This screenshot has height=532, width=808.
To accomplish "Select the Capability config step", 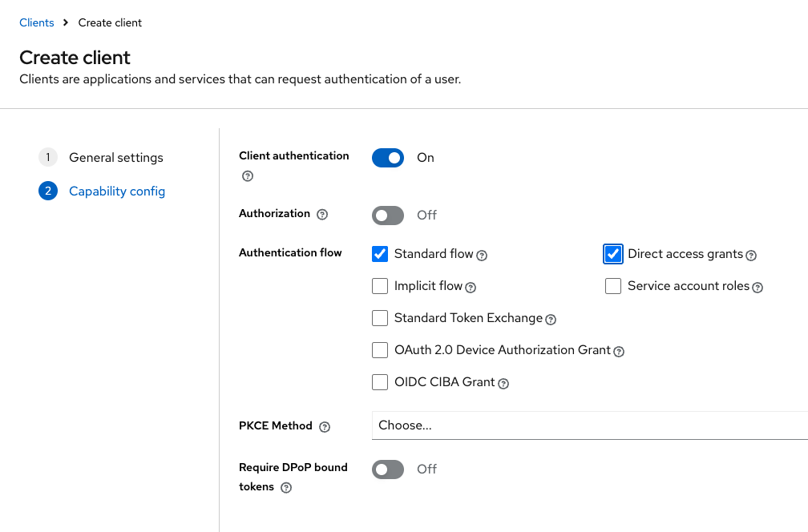I will click(x=117, y=191).
